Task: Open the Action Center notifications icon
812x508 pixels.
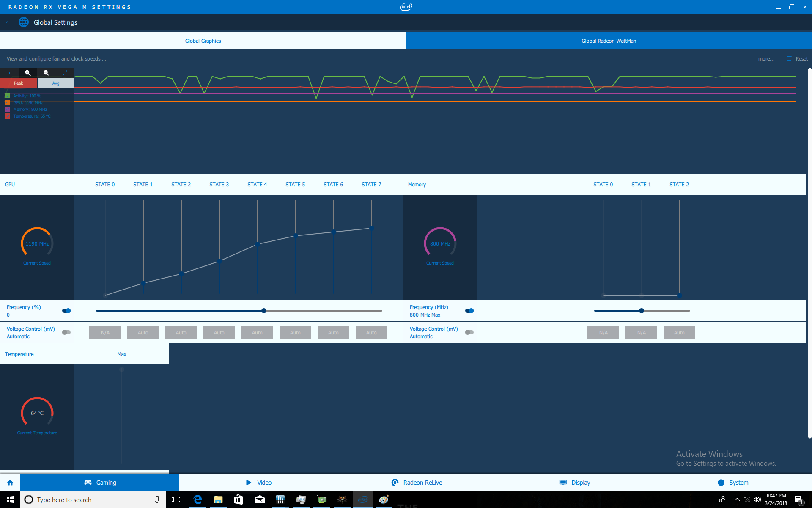Action: (799, 500)
